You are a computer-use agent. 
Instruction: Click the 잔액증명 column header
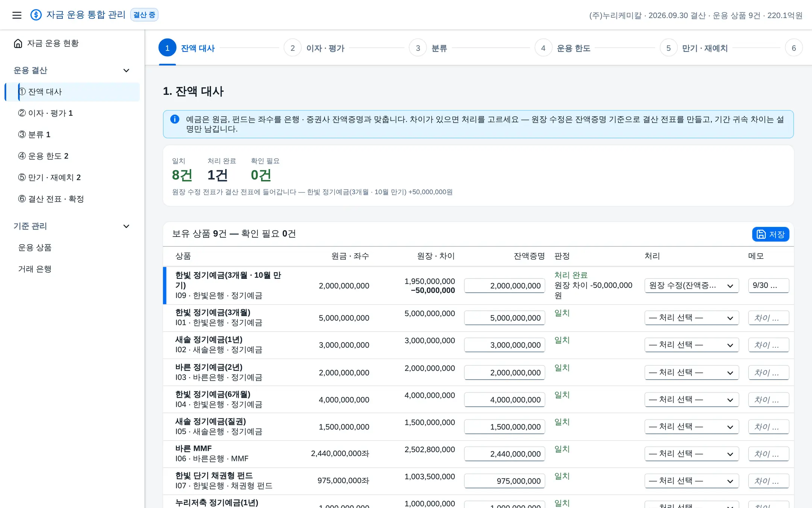pyautogui.click(x=529, y=256)
